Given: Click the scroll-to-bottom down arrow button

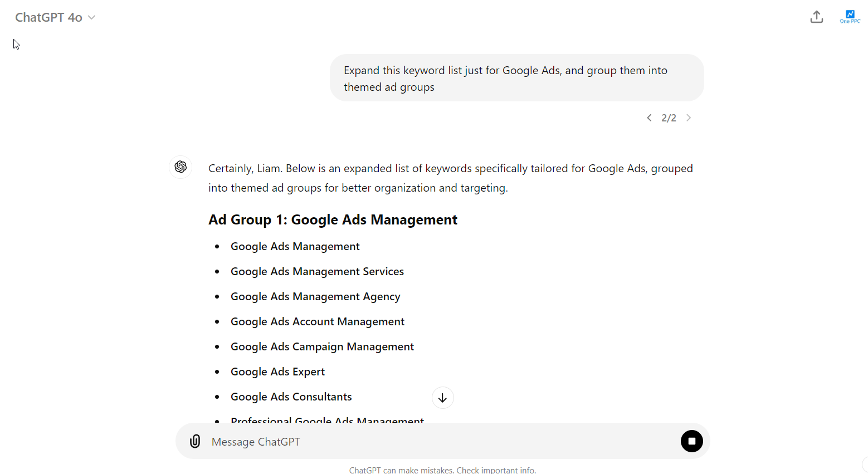Looking at the screenshot, I should click(x=442, y=398).
